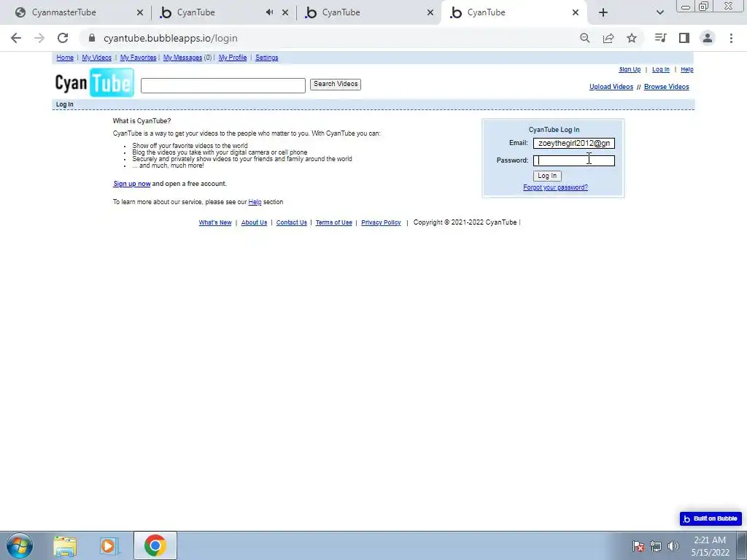
Task: Open the media control icon in toolbar
Action: (660, 38)
